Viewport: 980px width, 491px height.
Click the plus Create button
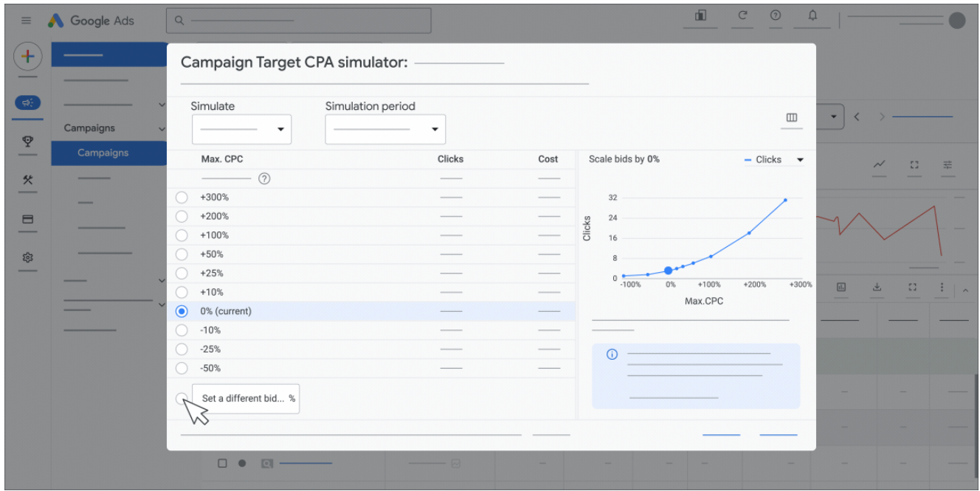pos(27,56)
